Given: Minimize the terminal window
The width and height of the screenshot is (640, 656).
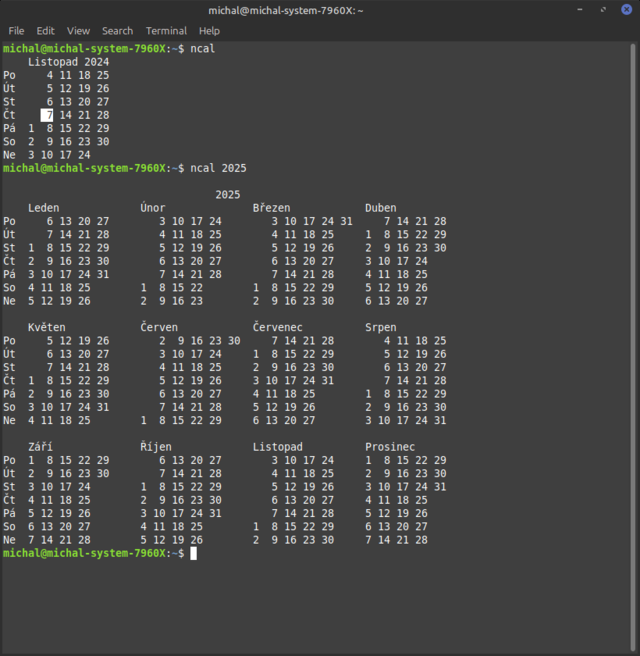Looking at the screenshot, I should tap(580, 10).
